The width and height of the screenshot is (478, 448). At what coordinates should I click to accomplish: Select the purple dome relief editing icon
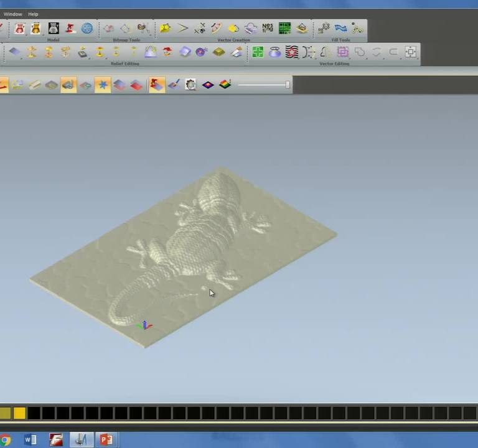click(x=201, y=52)
